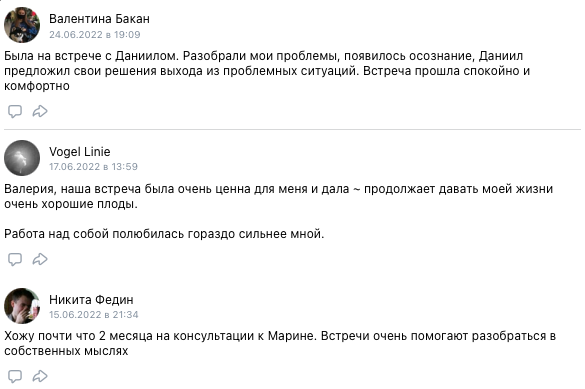This screenshot has width=585, height=389.
Task: Select the 15.06.2022 в 21:34 date link
Action: (94, 315)
